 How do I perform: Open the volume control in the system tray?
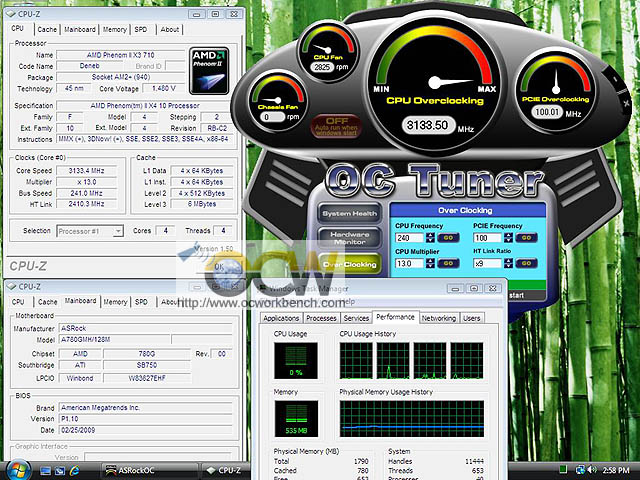point(592,470)
